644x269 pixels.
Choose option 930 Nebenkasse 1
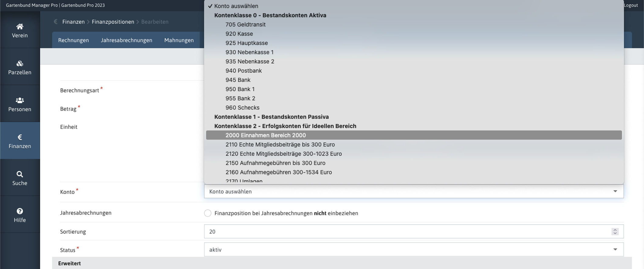coord(414,52)
